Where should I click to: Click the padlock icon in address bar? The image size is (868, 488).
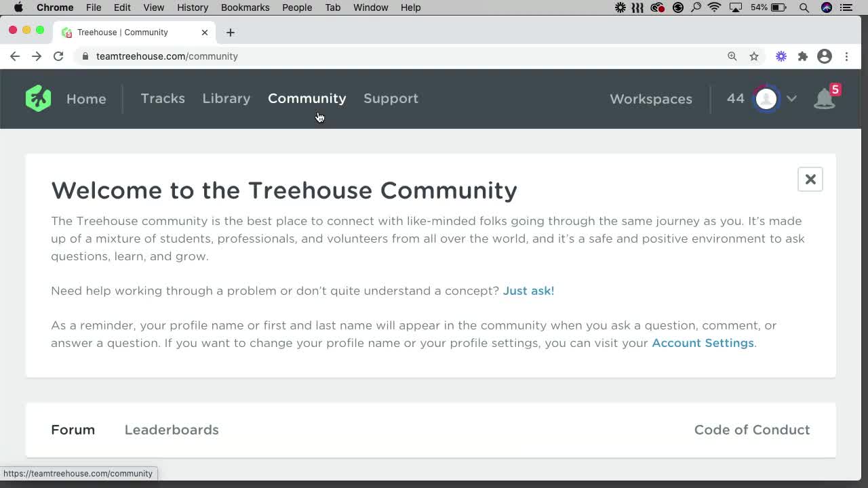[85, 56]
